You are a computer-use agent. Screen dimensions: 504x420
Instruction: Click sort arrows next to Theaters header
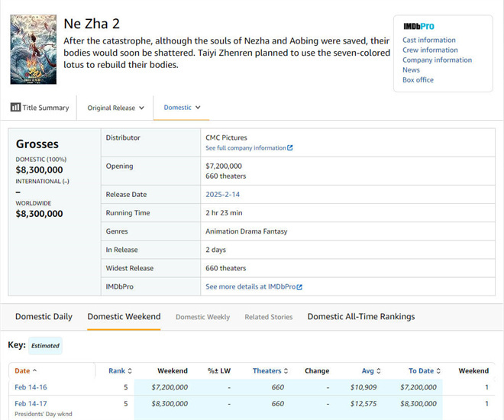tap(286, 371)
